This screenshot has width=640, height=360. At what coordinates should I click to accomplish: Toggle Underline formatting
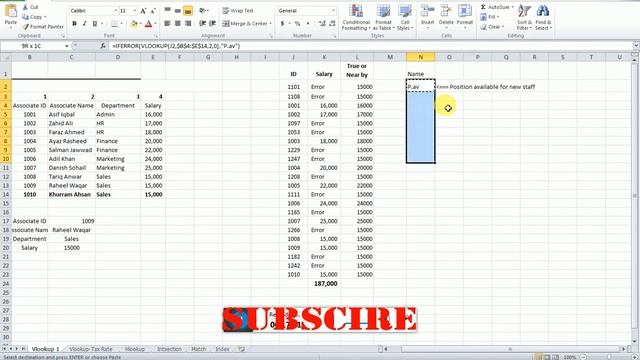pos(95,24)
